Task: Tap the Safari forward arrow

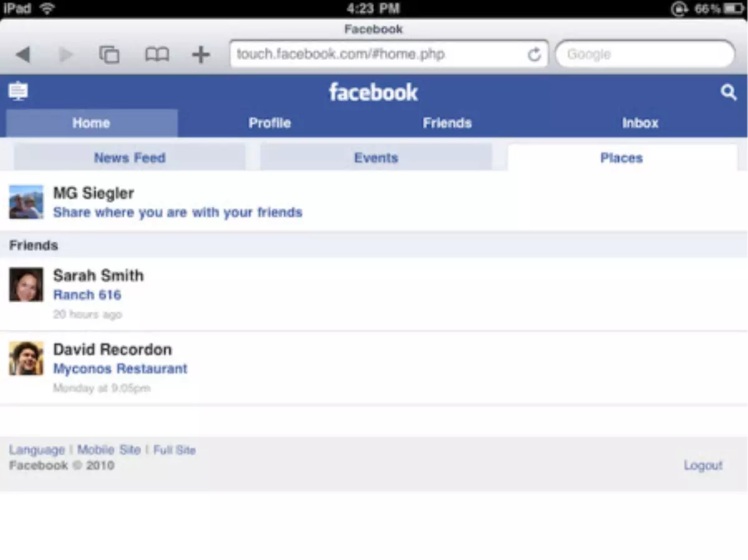Action: tap(65, 55)
